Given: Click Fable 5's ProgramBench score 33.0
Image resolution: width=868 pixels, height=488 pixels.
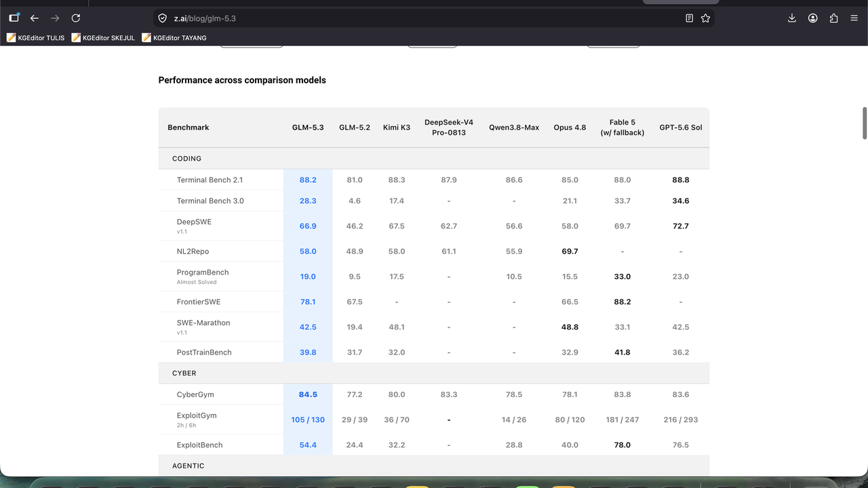Looking at the screenshot, I should pos(623,277).
